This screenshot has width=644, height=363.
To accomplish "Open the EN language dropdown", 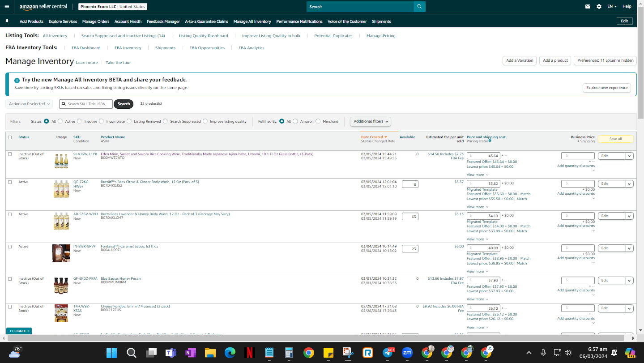I will (x=612, y=7).
